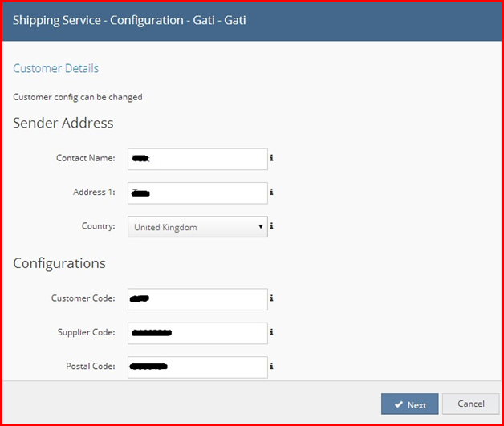Click the dialog title 'Shipping Service - Configuration - Gati - Gati'
504x426 pixels.
click(x=129, y=20)
